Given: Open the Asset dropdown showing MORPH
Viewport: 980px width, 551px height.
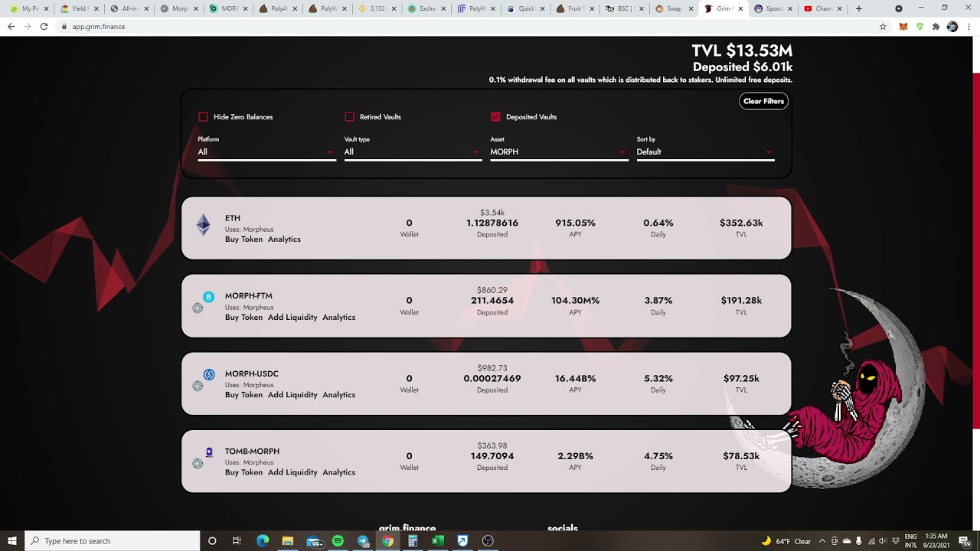Looking at the screenshot, I should click(x=559, y=152).
